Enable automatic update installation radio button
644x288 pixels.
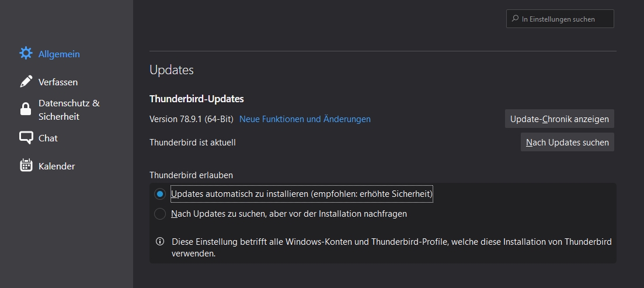pos(159,194)
